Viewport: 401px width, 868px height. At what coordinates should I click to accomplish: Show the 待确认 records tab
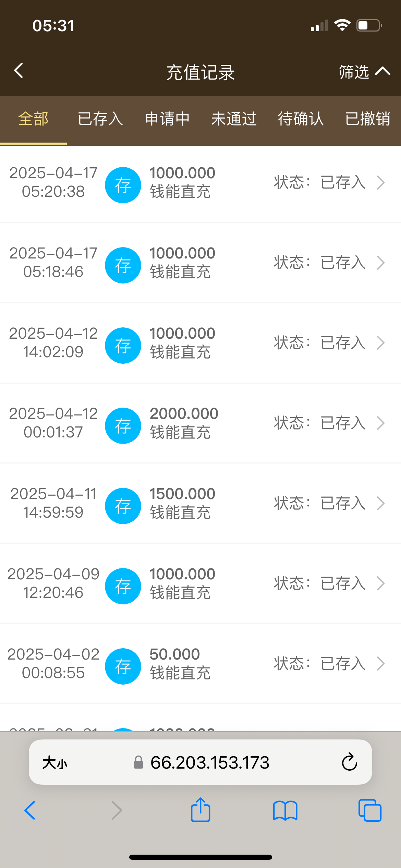301,119
